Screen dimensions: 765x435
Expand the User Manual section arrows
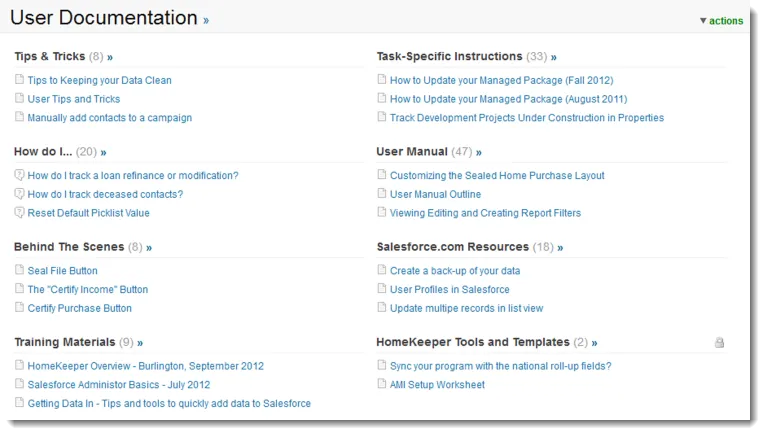479,152
